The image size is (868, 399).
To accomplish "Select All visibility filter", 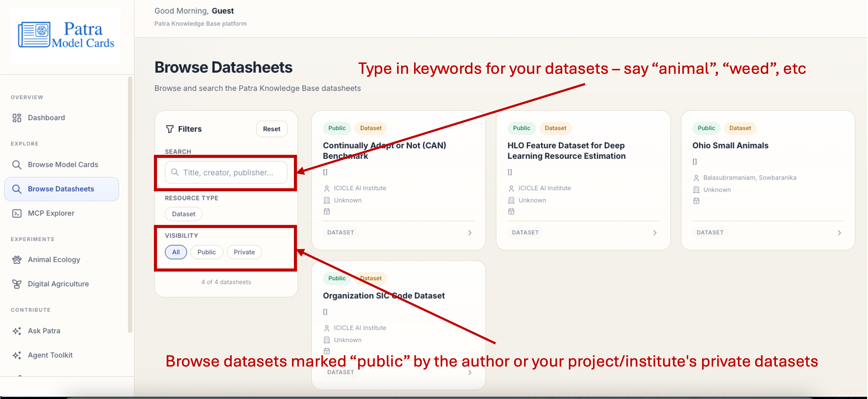I will pos(176,252).
